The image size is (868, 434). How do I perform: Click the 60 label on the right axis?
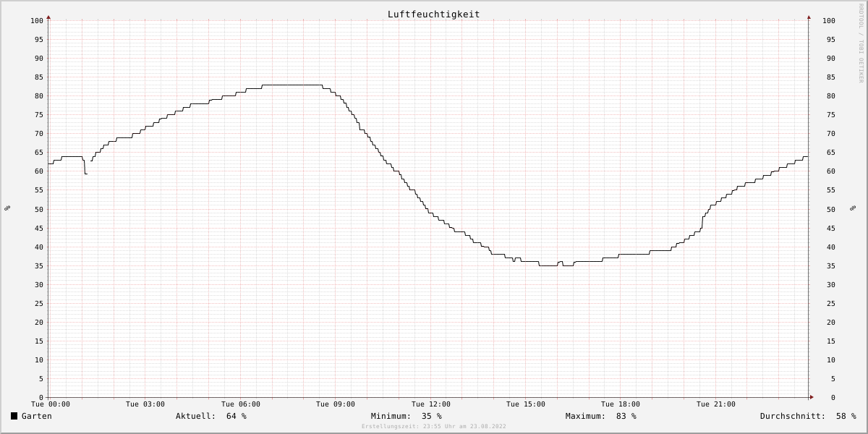pos(830,171)
